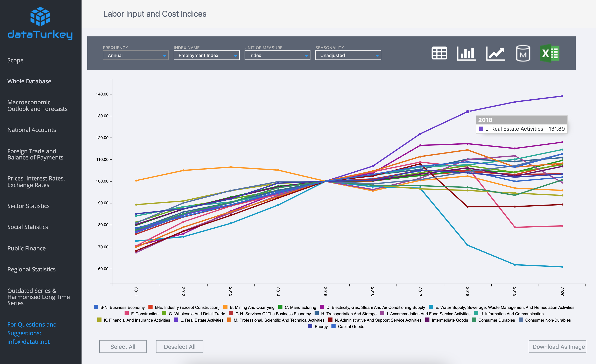Screen dimensions: 596x364
Task: Open the Seasonality dropdown showing Unadjusted
Action: 348,55
